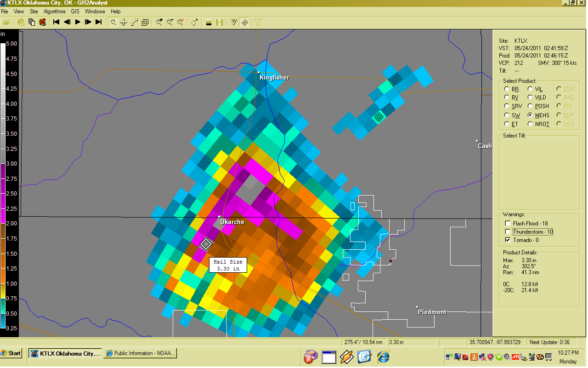
Task: Click the zoom in magnifier plus icon
Action: [x=159, y=22]
